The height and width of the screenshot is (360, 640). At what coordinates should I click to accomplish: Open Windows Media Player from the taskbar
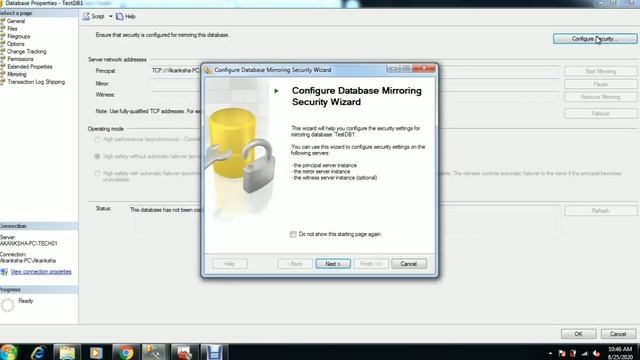tap(96, 352)
